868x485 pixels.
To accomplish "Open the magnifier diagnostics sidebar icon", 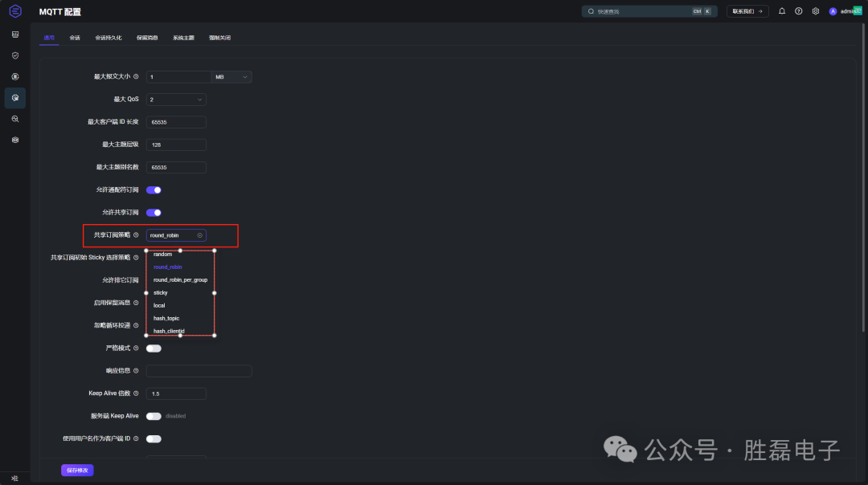I will (15, 119).
